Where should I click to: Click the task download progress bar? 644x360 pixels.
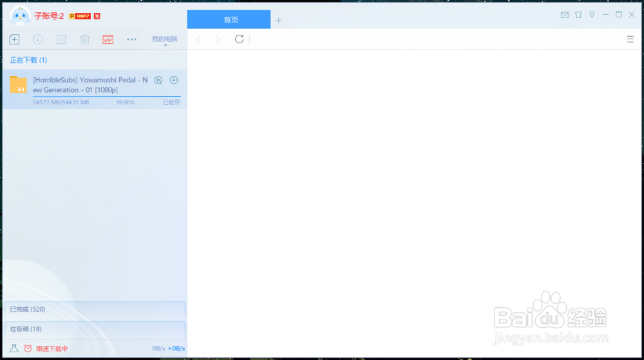pos(107,97)
